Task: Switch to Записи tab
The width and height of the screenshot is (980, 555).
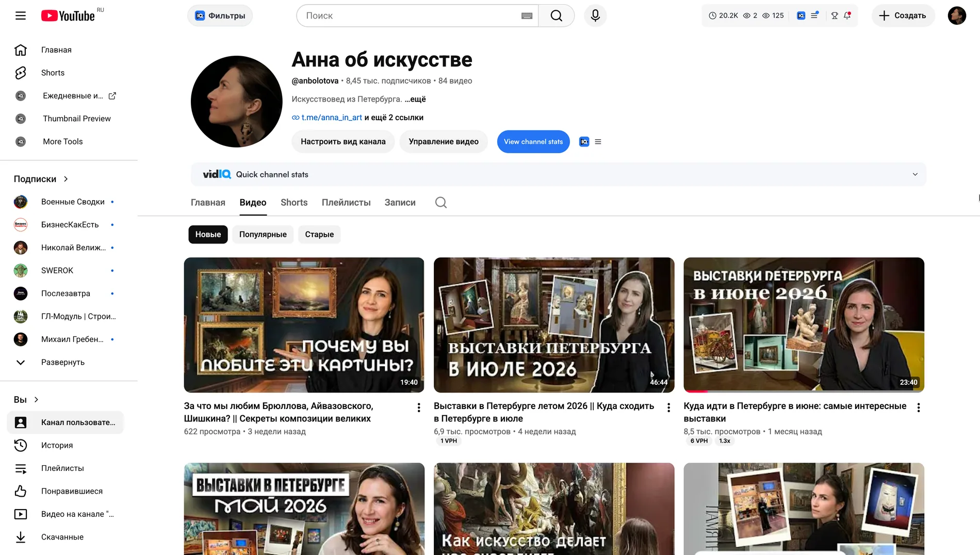Action: click(x=400, y=203)
